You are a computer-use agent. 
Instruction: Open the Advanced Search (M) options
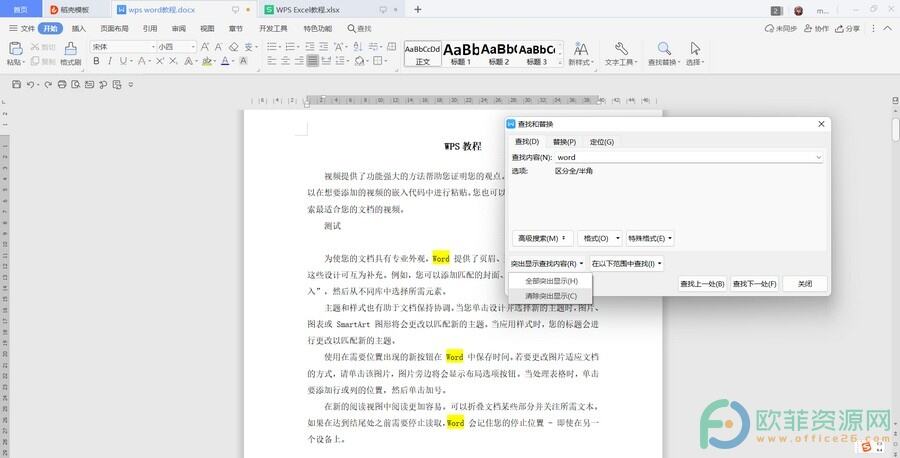pyautogui.click(x=542, y=238)
